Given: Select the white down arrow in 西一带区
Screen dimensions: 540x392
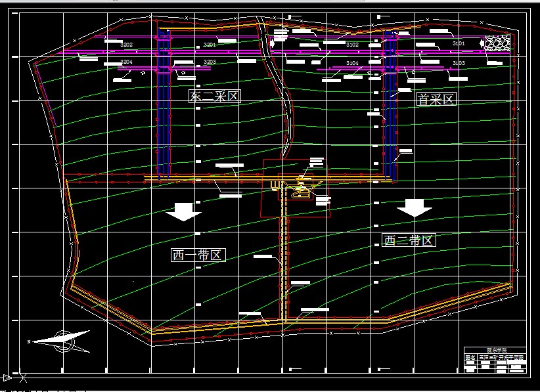Looking at the screenshot, I should click(184, 210).
